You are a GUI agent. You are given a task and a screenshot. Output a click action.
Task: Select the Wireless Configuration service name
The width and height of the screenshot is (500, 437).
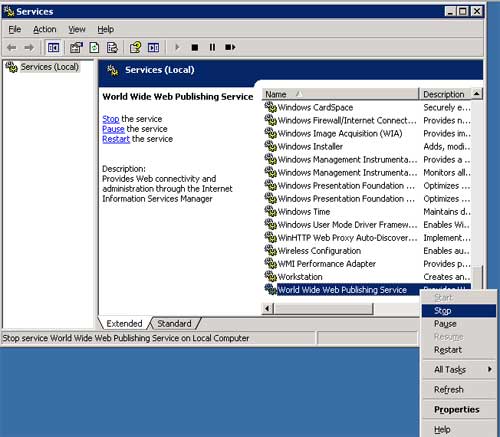click(x=319, y=250)
